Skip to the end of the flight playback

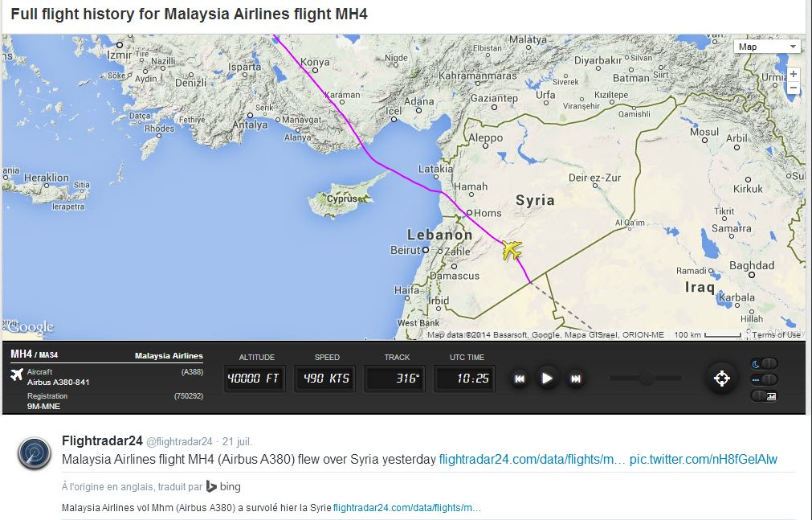click(575, 379)
